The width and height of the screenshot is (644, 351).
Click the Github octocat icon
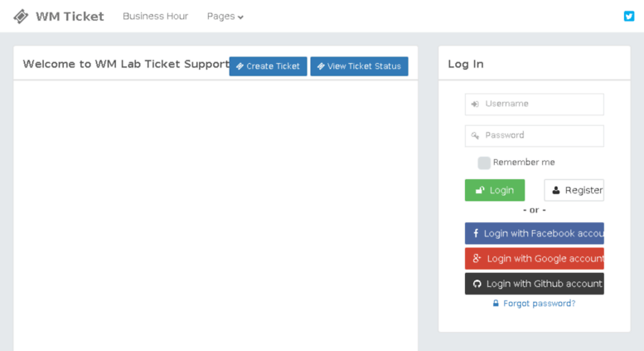tap(477, 284)
